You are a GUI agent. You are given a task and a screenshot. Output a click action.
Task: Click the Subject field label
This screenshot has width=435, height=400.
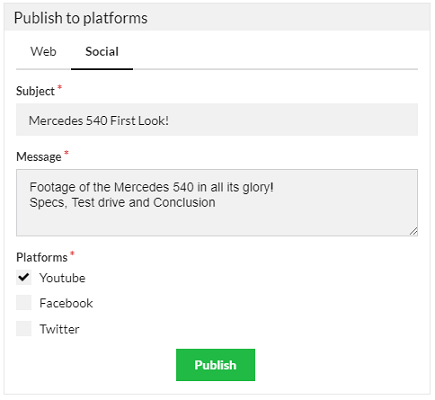(35, 91)
